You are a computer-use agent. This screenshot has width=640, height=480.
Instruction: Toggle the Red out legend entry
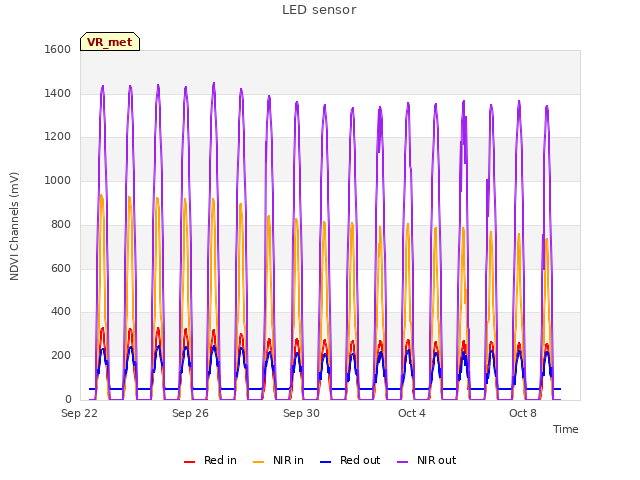350,460
